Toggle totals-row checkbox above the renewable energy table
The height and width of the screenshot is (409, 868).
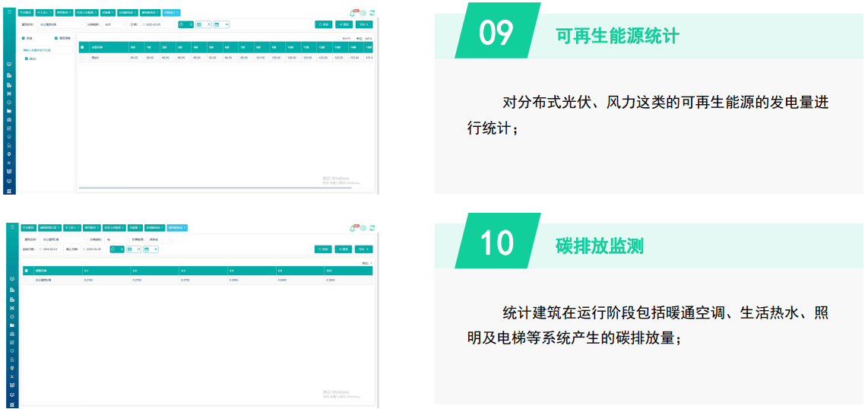coord(339,38)
